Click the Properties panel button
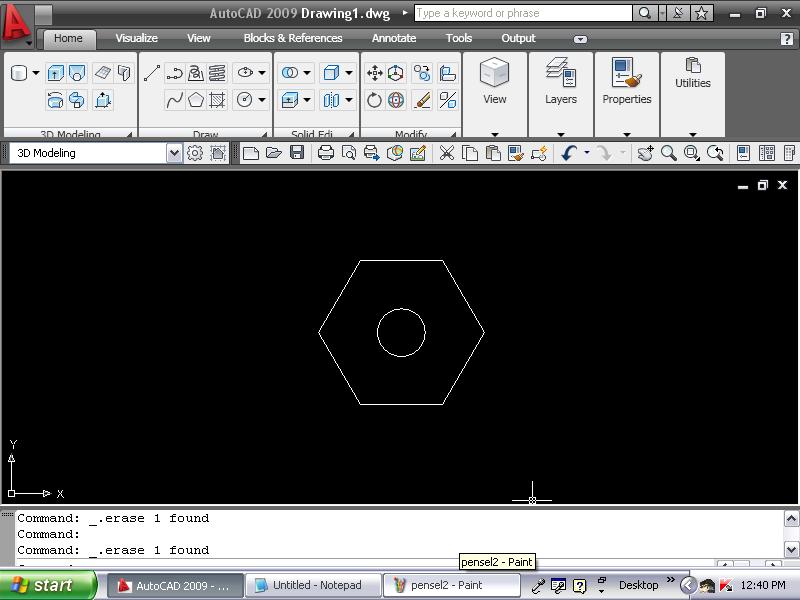This screenshot has height=600, width=800. tap(627, 82)
